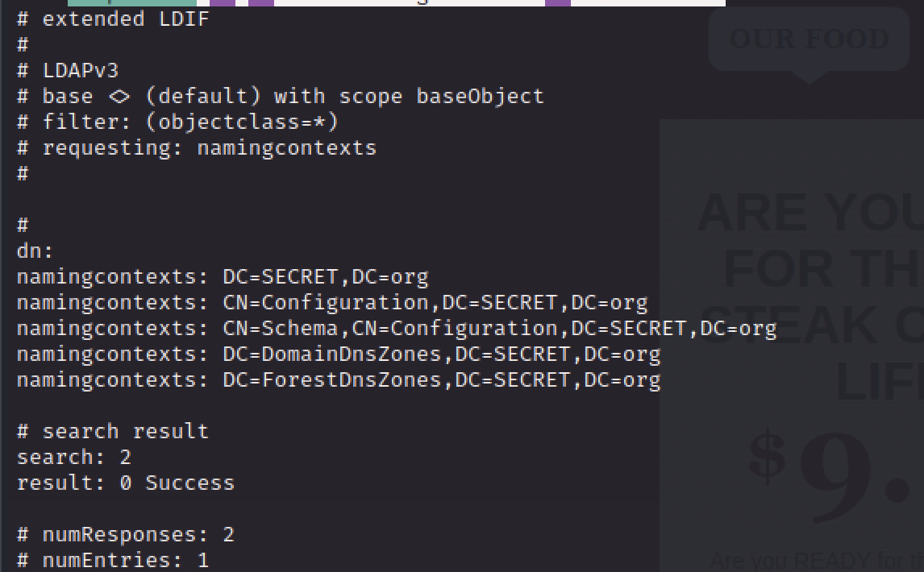Click the '# LDAPv3' comment line
This screenshot has height=572, width=924.
[x=68, y=70]
